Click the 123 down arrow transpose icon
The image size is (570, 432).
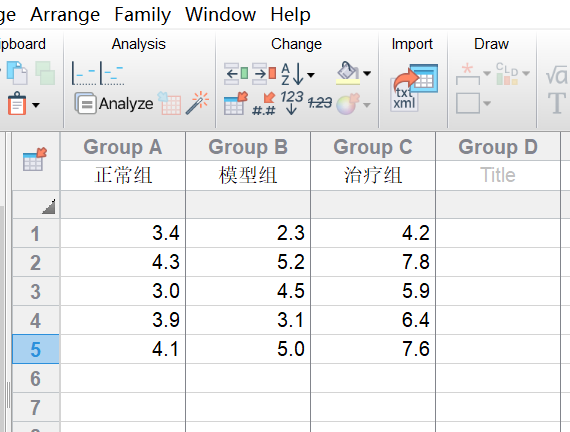tap(292, 103)
